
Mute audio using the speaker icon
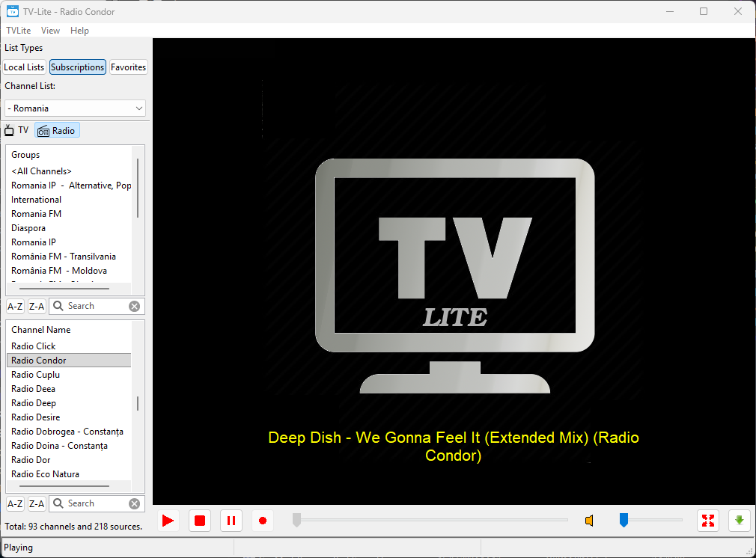pyautogui.click(x=590, y=521)
